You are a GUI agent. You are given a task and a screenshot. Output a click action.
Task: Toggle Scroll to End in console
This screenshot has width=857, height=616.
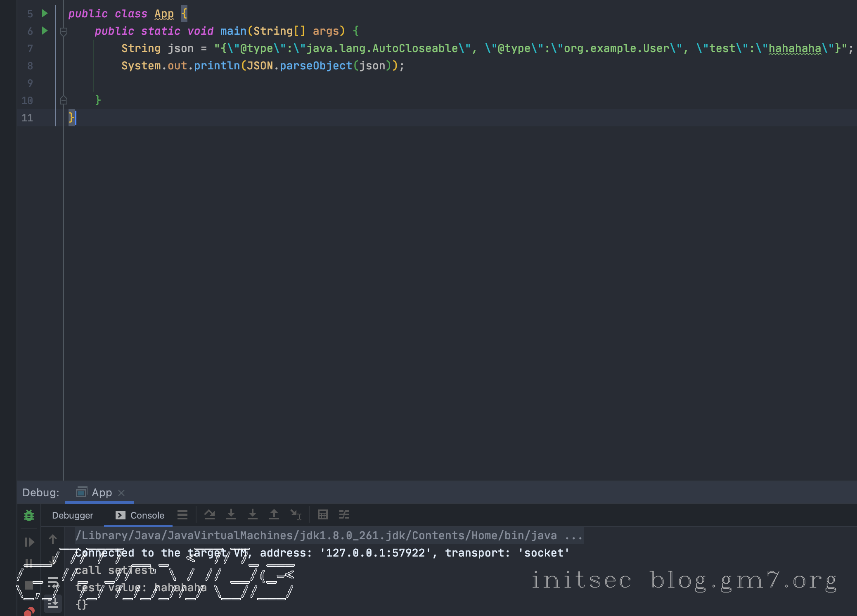tap(53, 604)
